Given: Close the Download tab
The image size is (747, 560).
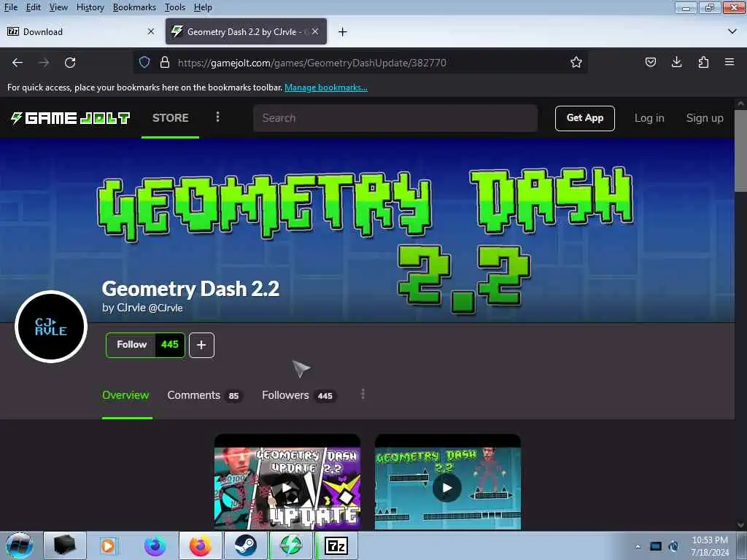Looking at the screenshot, I should pos(150,31).
